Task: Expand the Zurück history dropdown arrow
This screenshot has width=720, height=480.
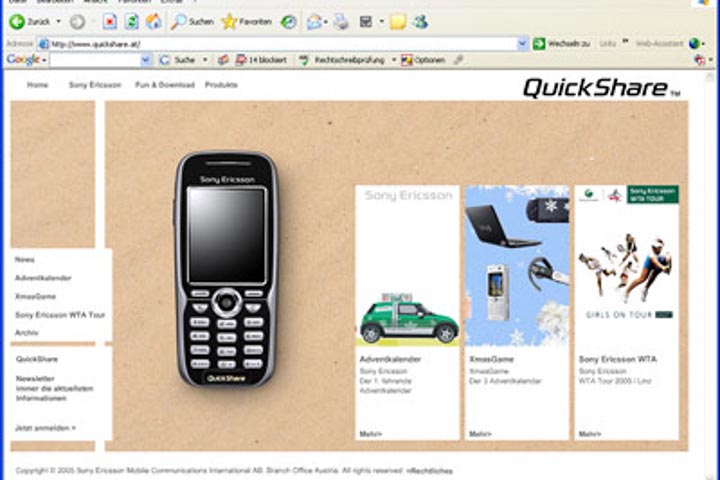Action: pos(58,22)
